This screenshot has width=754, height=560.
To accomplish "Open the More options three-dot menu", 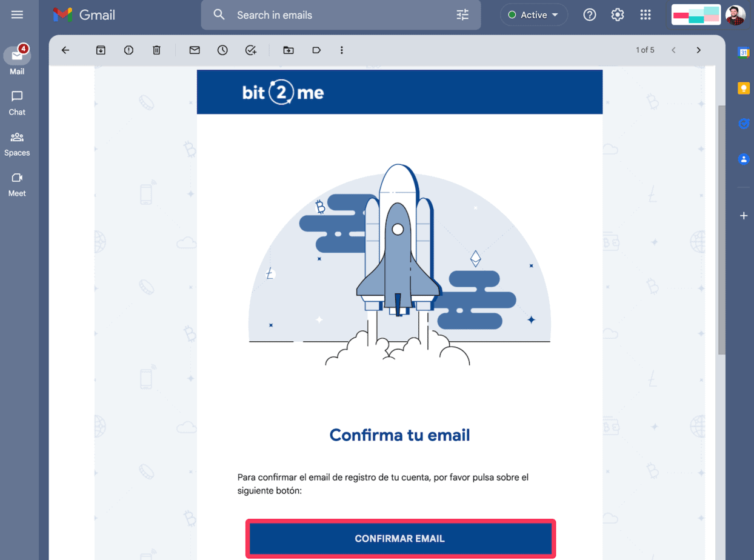I will pos(342,50).
